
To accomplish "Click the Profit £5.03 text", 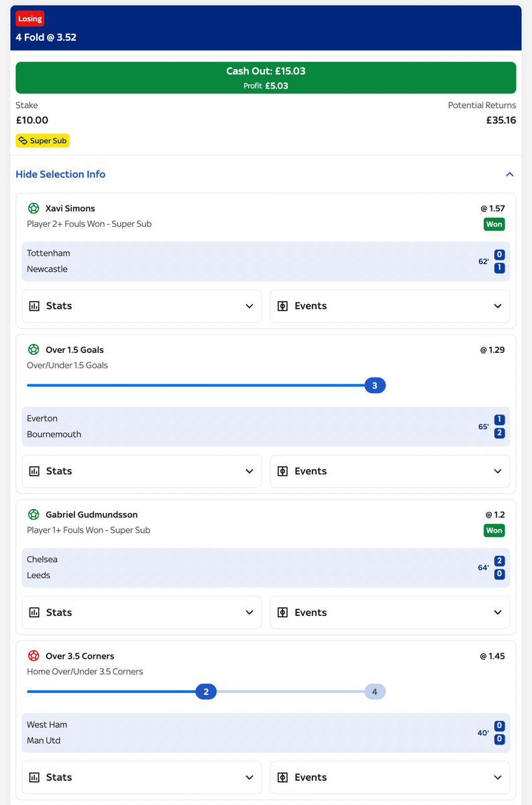I will coord(266,86).
